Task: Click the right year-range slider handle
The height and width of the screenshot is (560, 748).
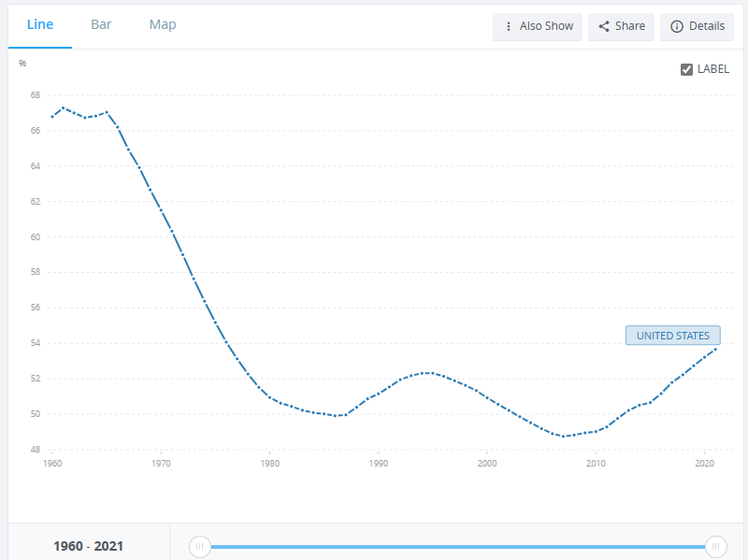Action: pos(716,547)
